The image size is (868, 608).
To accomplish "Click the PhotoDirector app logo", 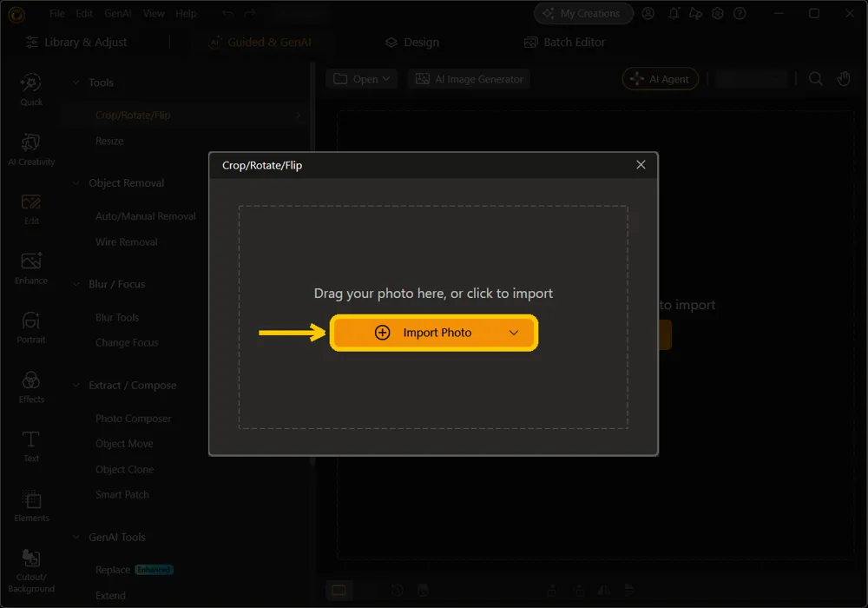I will click(16, 14).
